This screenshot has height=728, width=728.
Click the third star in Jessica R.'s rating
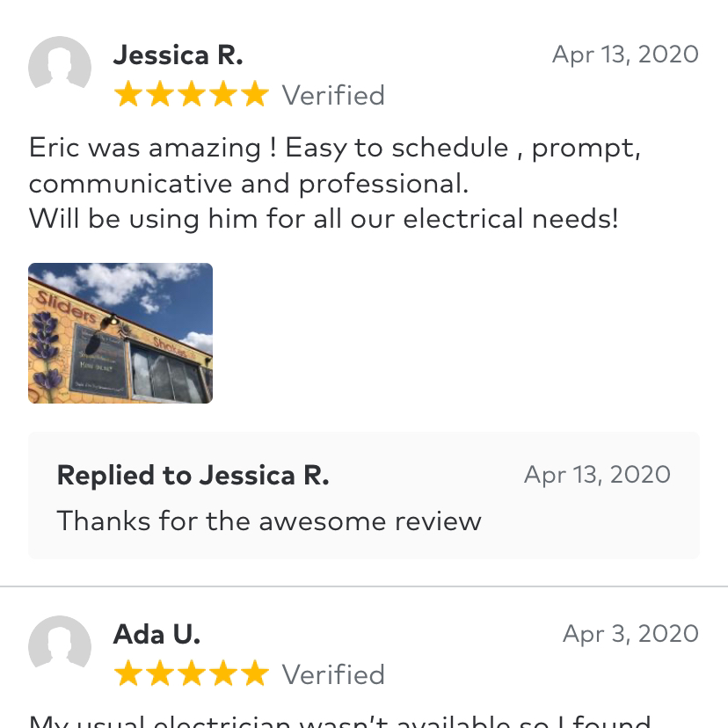tap(192, 94)
